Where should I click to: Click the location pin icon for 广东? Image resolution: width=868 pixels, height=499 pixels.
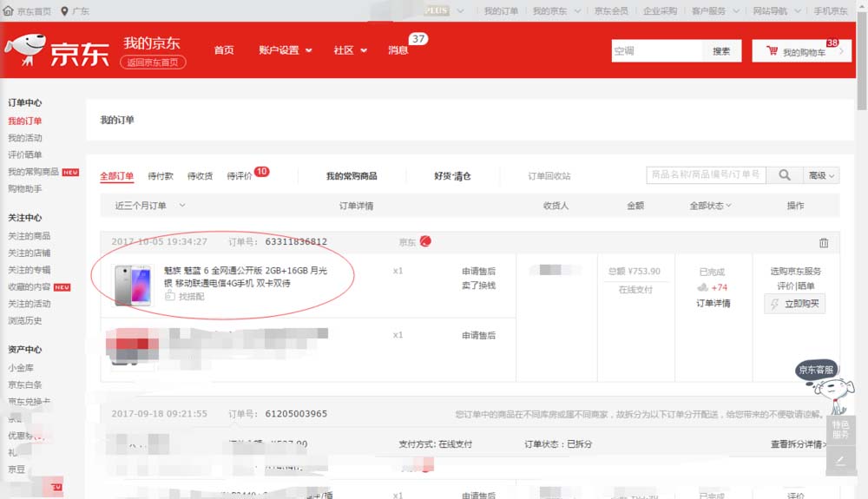[x=64, y=11]
